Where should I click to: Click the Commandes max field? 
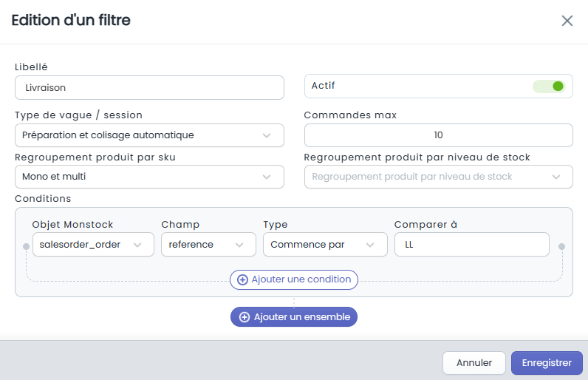[438, 135]
